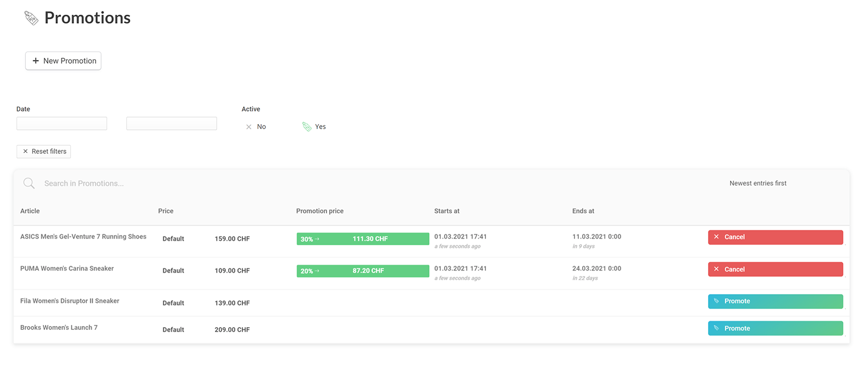This screenshot has height=375, width=868.
Task: Create a New Promotion
Action: coord(63,60)
